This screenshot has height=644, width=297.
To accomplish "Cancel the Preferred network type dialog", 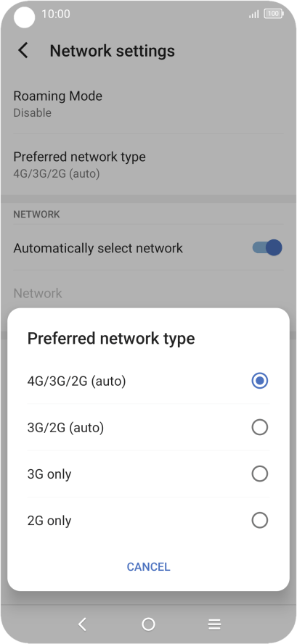I will tap(148, 567).
